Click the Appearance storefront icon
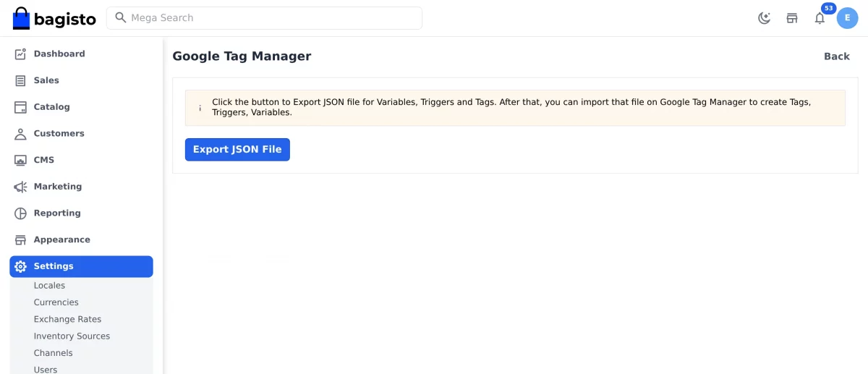The width and height of the screenshot is (868, 374). point(20,239)
